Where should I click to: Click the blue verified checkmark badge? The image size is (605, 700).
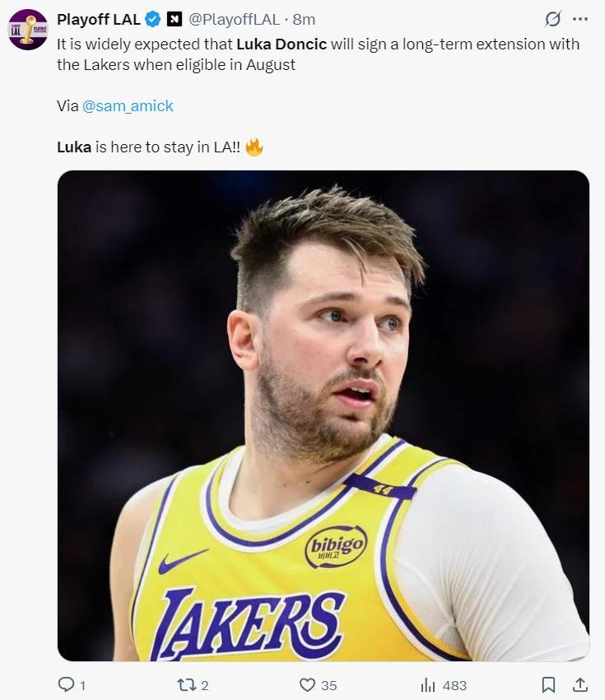pos(152,19)
